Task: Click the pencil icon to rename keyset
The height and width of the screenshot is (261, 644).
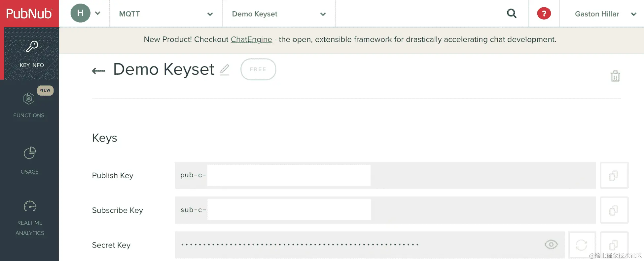Action: click(x=225, y=70)
